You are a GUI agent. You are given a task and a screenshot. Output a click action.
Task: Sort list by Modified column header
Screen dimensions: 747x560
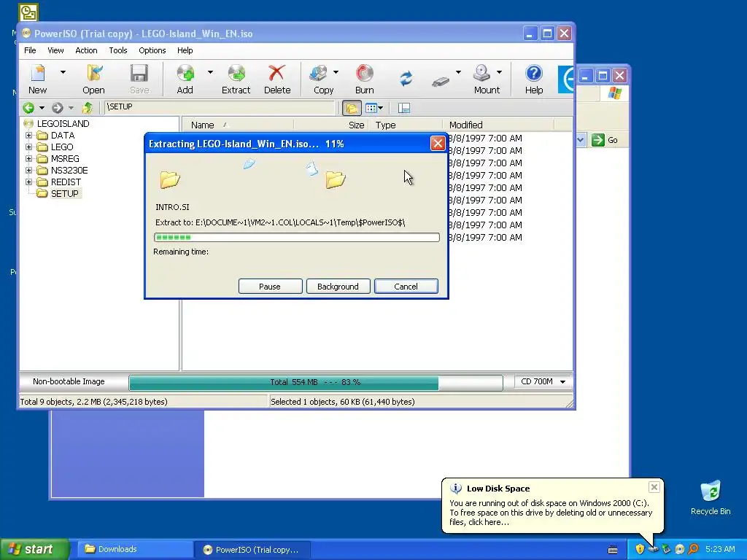pos(498,125)
